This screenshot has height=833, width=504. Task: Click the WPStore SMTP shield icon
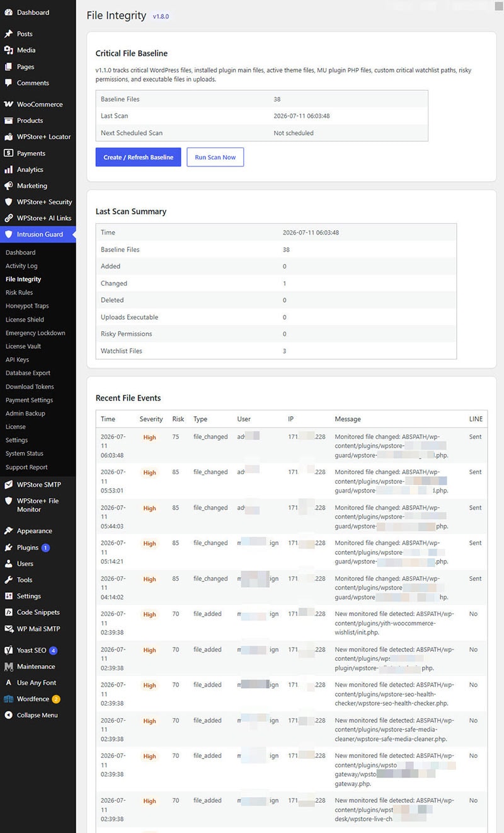8,485
